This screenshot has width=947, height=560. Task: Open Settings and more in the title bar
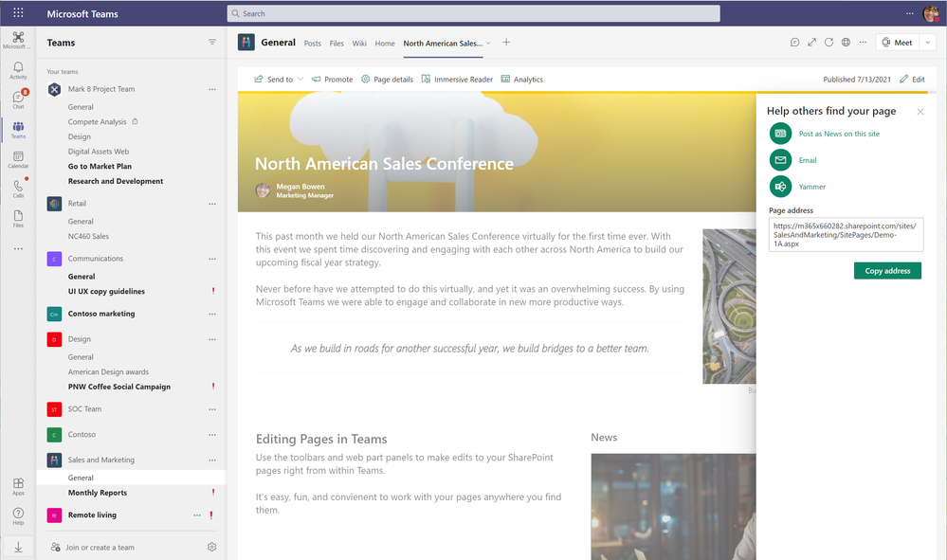[909, 13]
